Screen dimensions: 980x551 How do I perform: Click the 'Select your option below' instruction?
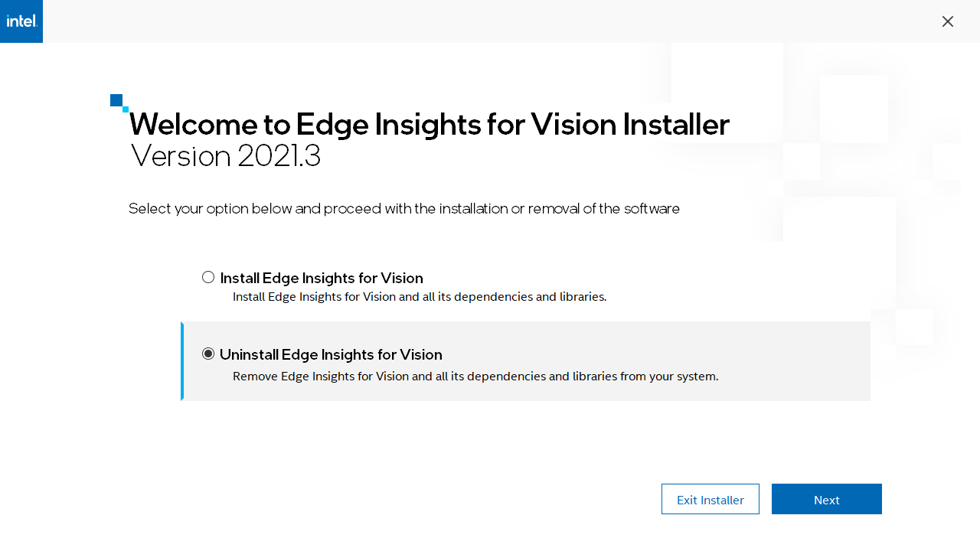point(404,208)
